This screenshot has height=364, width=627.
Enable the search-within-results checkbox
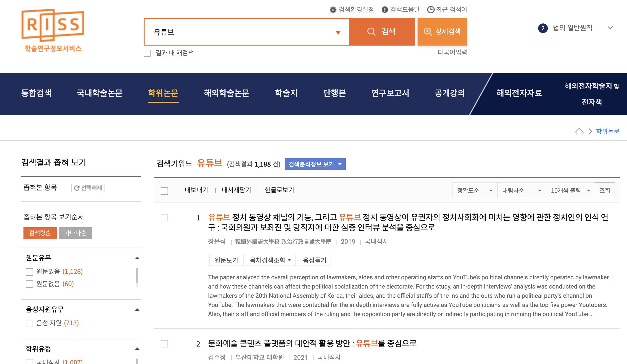point(147,53)
